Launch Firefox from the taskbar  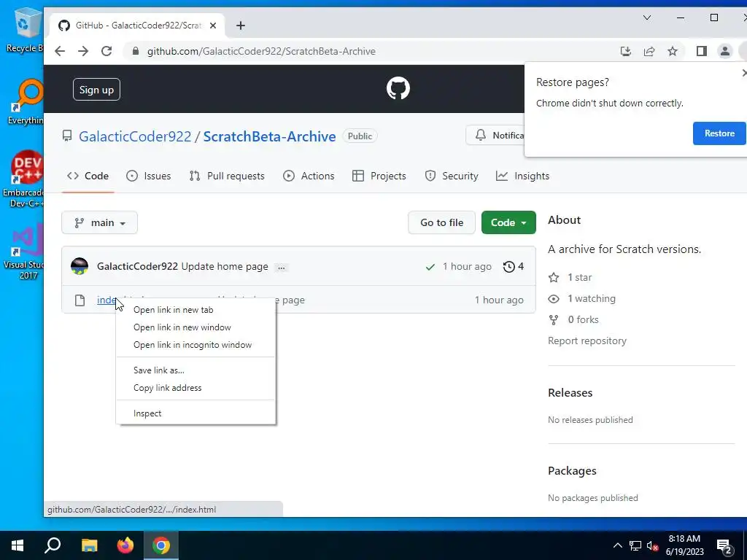click(x=125, y=545)
